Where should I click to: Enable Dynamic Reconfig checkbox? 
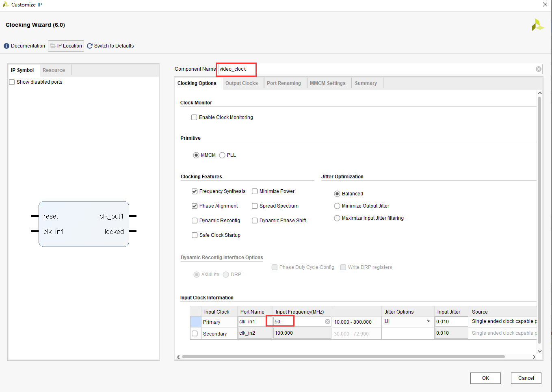[195, 221]
